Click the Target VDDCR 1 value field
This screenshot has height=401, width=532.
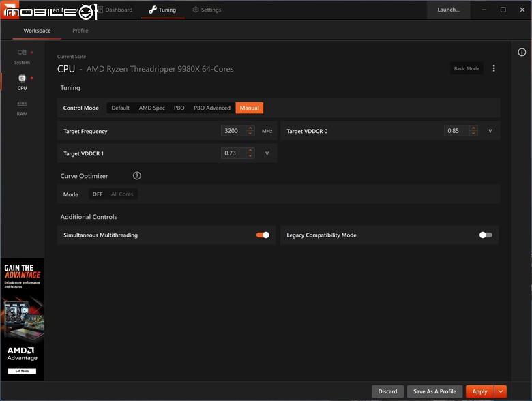pyautogui.click(x=234, y=153)
